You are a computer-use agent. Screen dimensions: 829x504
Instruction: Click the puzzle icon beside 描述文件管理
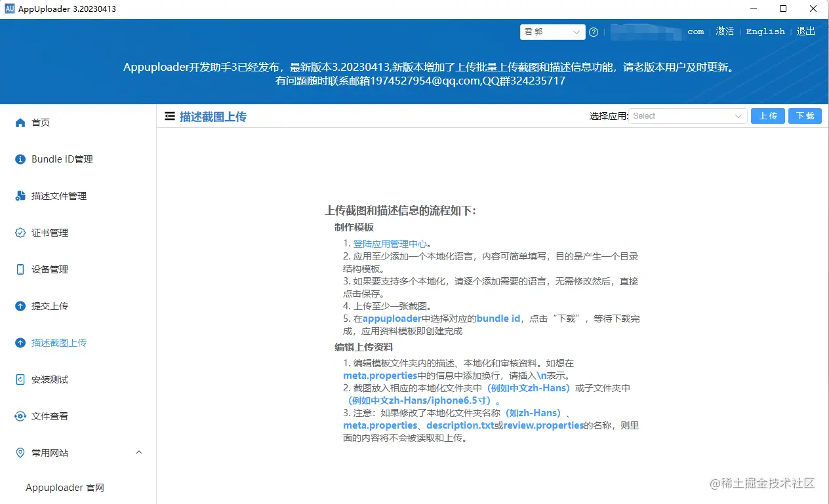(20, 196)
